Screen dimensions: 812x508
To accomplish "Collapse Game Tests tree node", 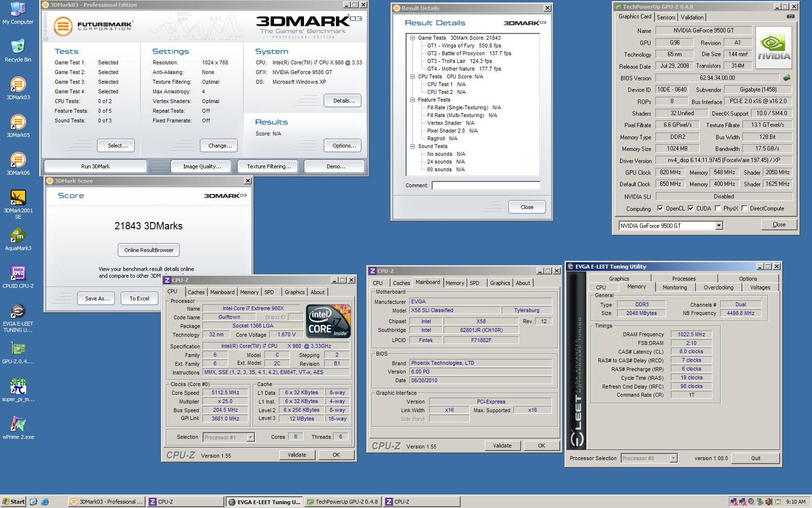I will pyautogui.click(x=413, y=38).
